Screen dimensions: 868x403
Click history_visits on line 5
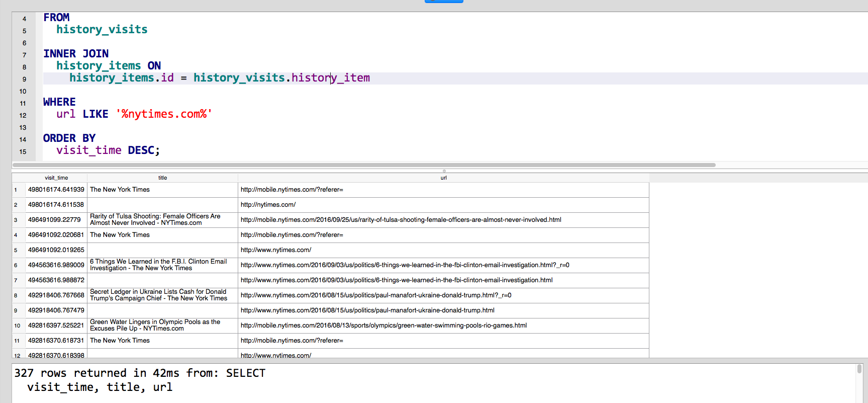pyautogui.click(x=102, y=30)
